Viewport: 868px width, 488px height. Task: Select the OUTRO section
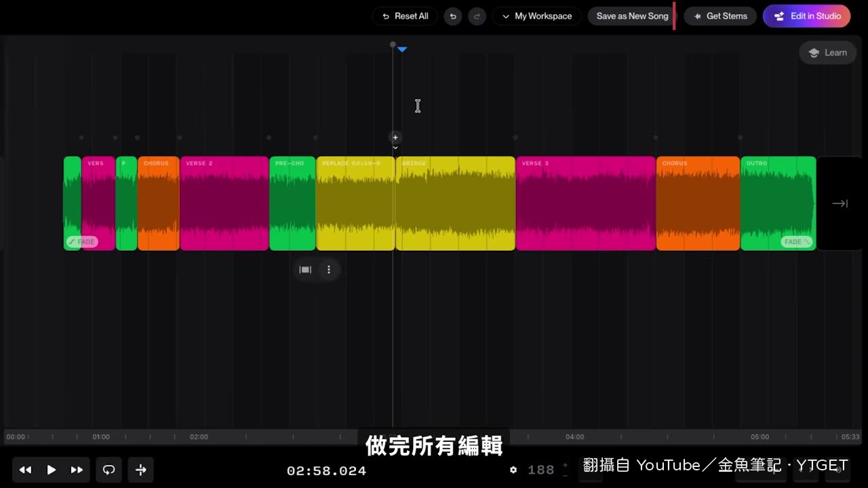(x=778, y=203)
